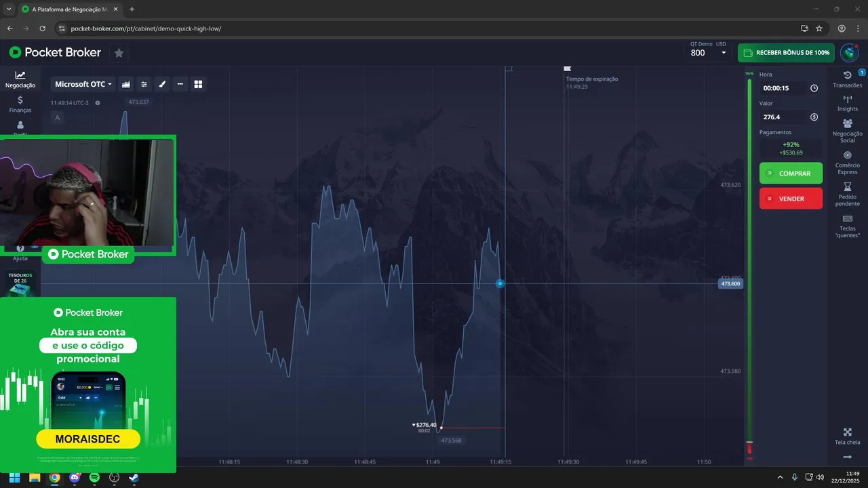Click the 473.568 low price label
This screenshot has height=488, width=868.
pos(451,441)
